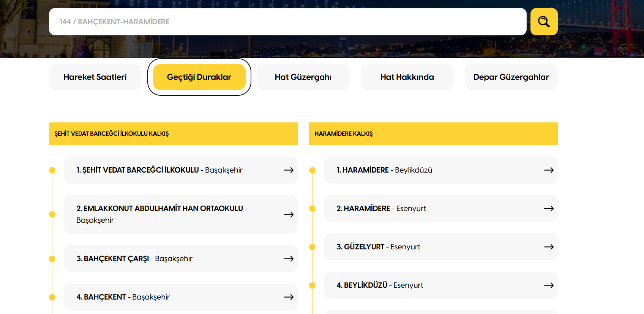Click arrow beside Haramidere Beylikdüzü stop
The width and height of the screenshot is (644, 314).
click(x=549, y=170)
